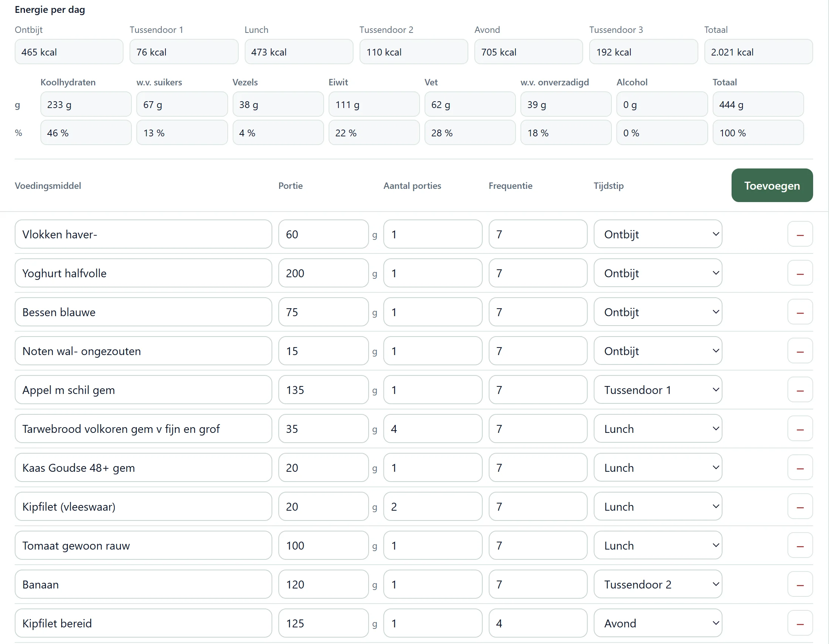The image size is (829, 644).
Task: Open the Tijdstip dropdown for Vlokken haver-
Action: pos(658,234)
